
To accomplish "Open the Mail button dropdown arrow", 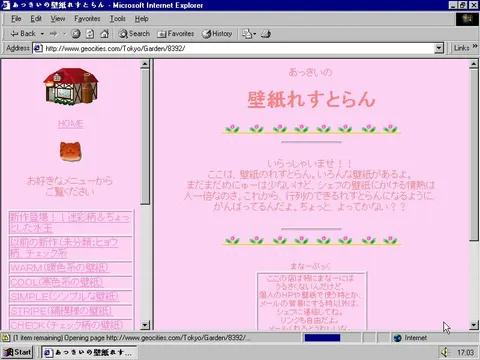I will [255, 34].
